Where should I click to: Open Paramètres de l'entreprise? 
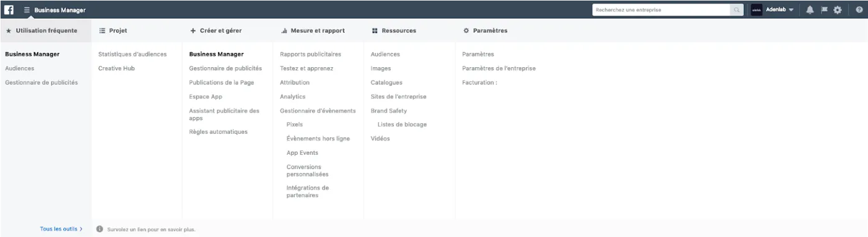[499, 68]
